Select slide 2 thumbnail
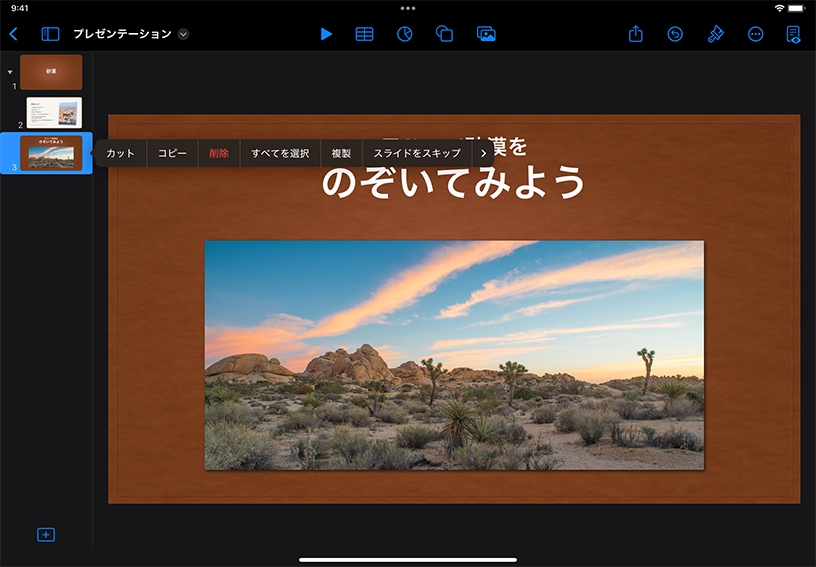This screenshot has width=816, height=567. click(54, 112)
